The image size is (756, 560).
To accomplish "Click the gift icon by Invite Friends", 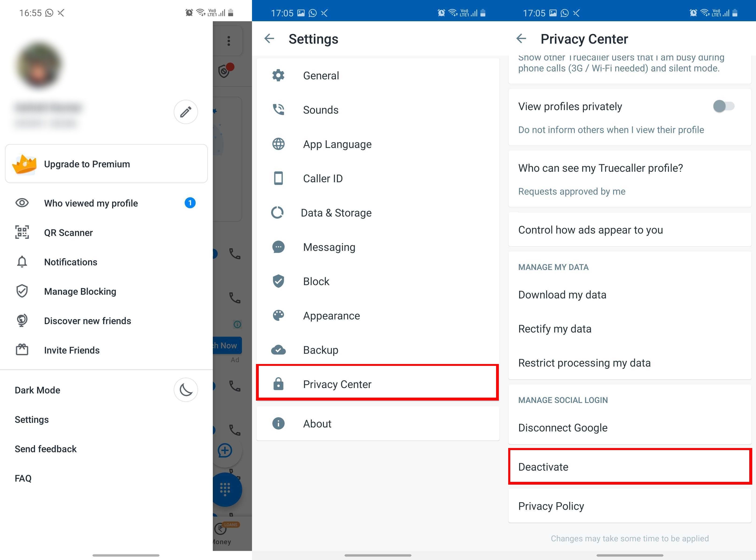I will (x=22, y=350).
